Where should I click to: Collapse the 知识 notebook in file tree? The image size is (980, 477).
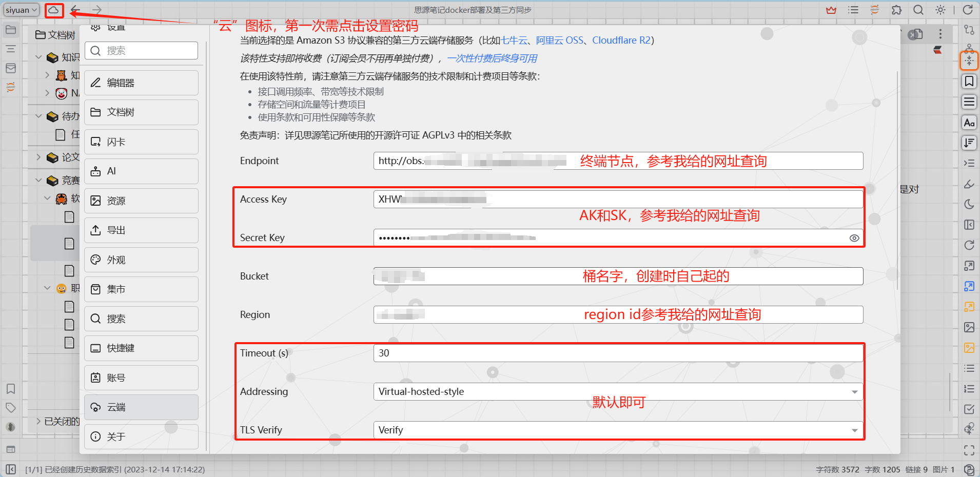(x=38, y=57)
